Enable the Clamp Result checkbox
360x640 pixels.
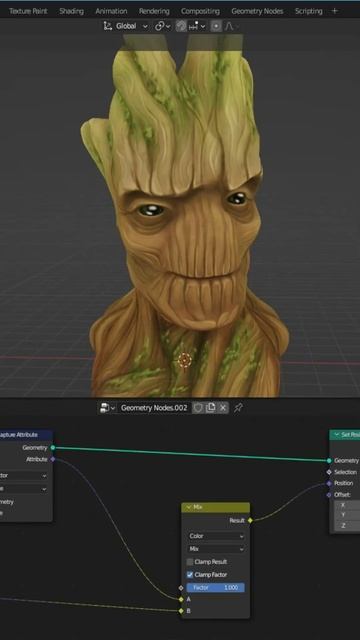coord(190,562)
